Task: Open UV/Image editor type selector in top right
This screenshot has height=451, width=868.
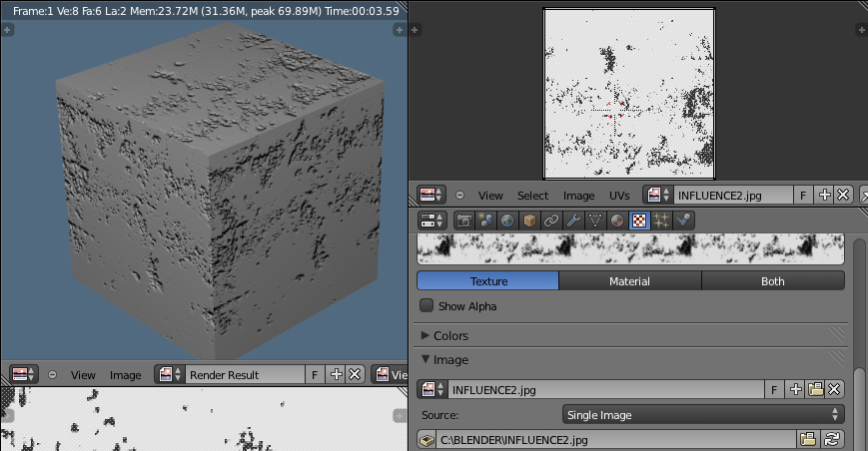Action: [x=432, y=195]
